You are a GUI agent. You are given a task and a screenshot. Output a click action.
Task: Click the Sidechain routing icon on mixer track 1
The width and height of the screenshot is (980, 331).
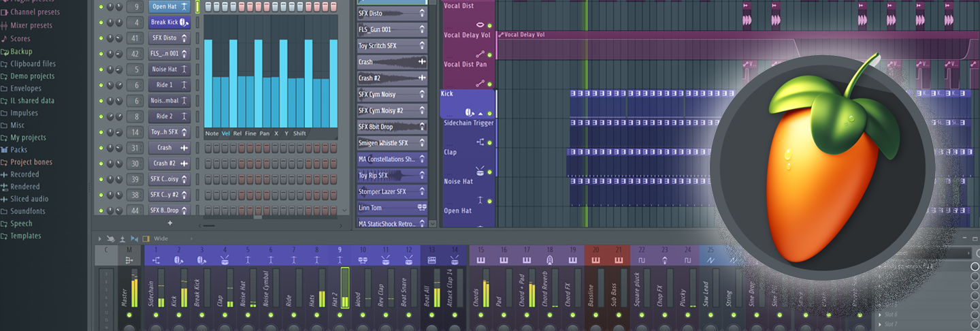156,260
